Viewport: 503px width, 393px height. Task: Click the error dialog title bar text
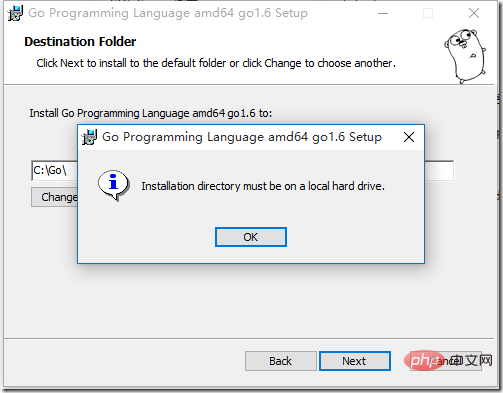(242, 137)
